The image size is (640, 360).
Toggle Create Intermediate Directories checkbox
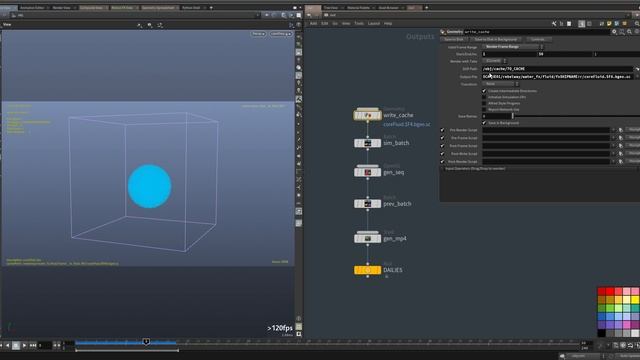coord(484,91)
